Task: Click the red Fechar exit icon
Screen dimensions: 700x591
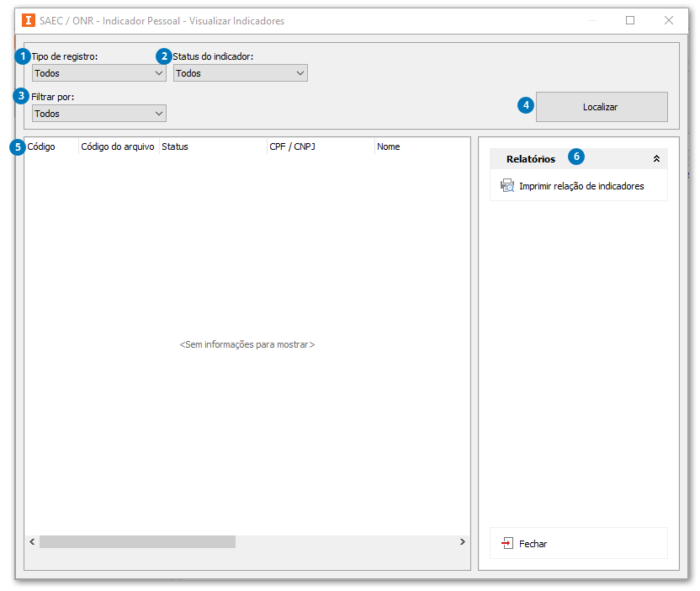Action: click(x=507, y=543)
